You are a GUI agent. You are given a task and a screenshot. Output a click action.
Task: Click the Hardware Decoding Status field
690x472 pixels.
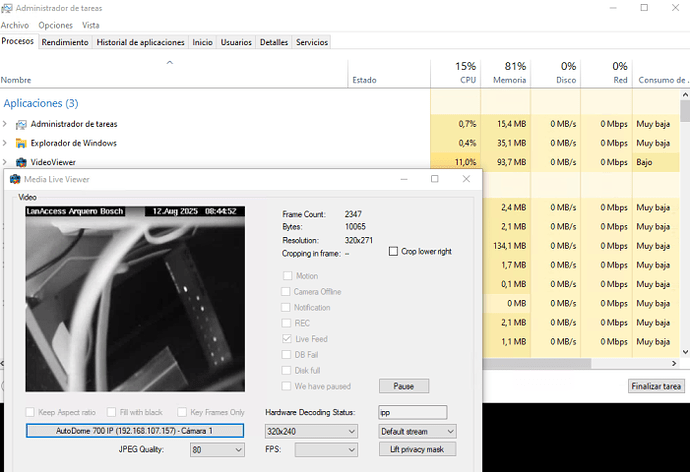pyautogui.click(x=412, y=412)
